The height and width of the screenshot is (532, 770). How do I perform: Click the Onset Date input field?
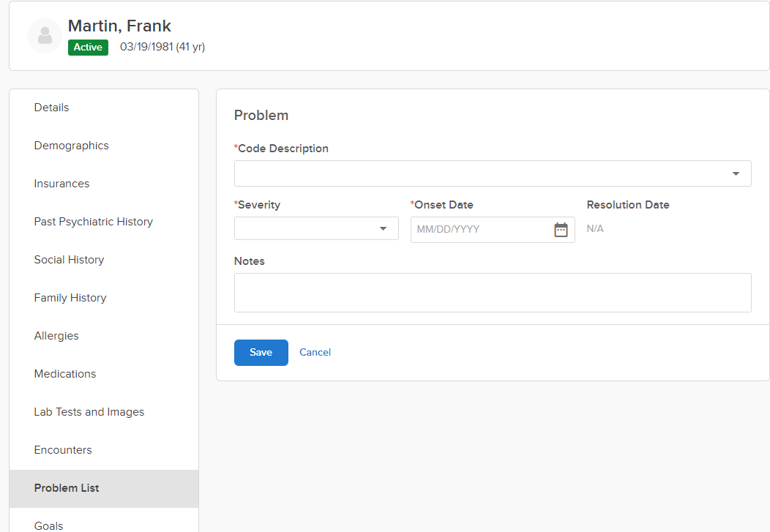pos(479,230)
